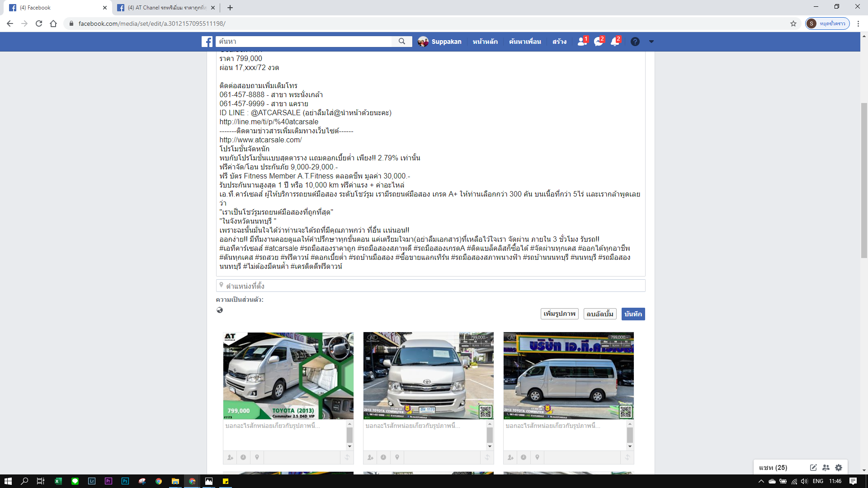Rotate icon under first van photo

click(x=347, y=457)
